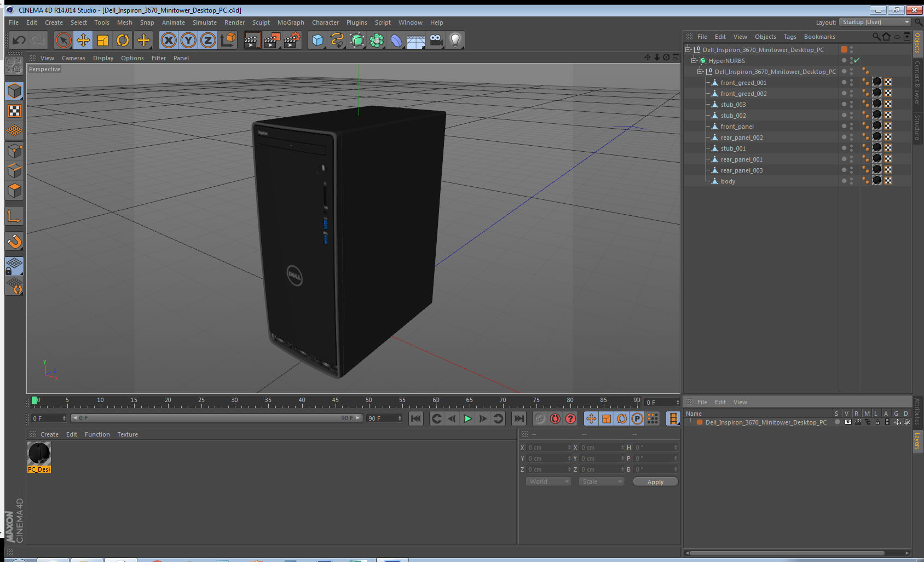Go to the start of animation
Image resolution: width=924 pixels, height=562 pixels.
416,418
